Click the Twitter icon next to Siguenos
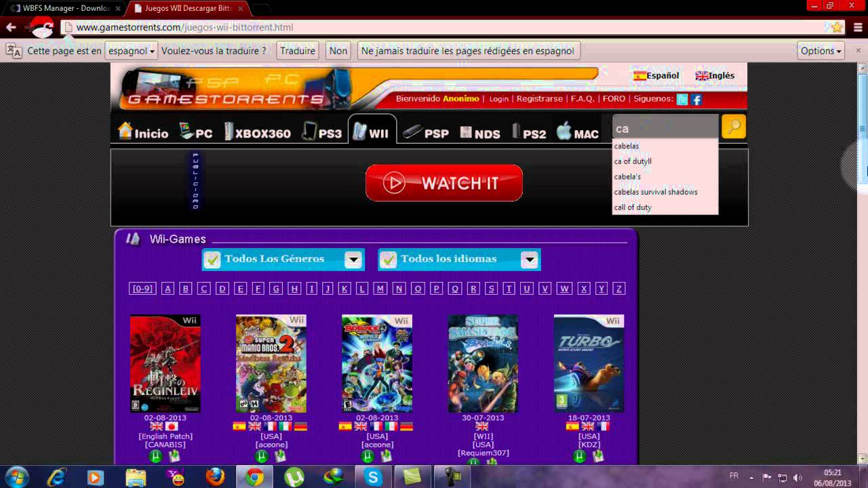The height and width of the screenshot is (488, 868). click(x=682, y=99)
